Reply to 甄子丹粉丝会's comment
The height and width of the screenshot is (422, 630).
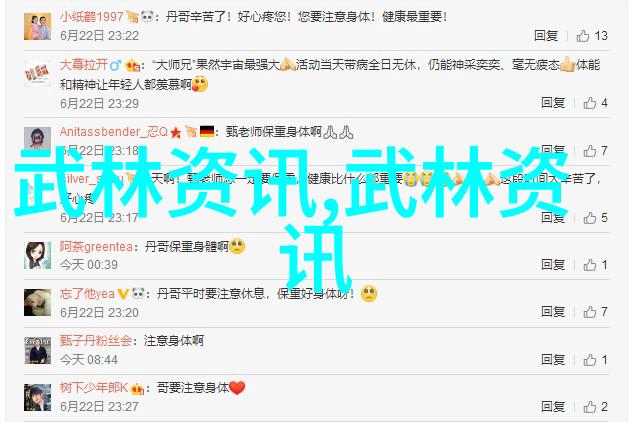[x=553, y=359]
